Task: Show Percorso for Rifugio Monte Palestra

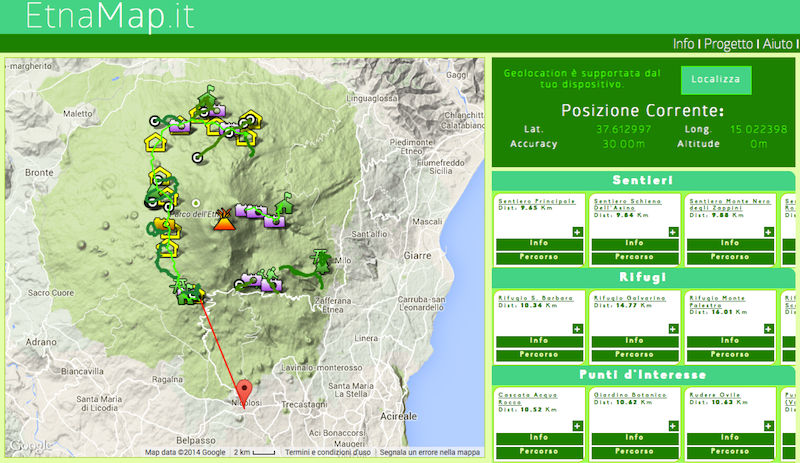Action: (x=730, y=354)
